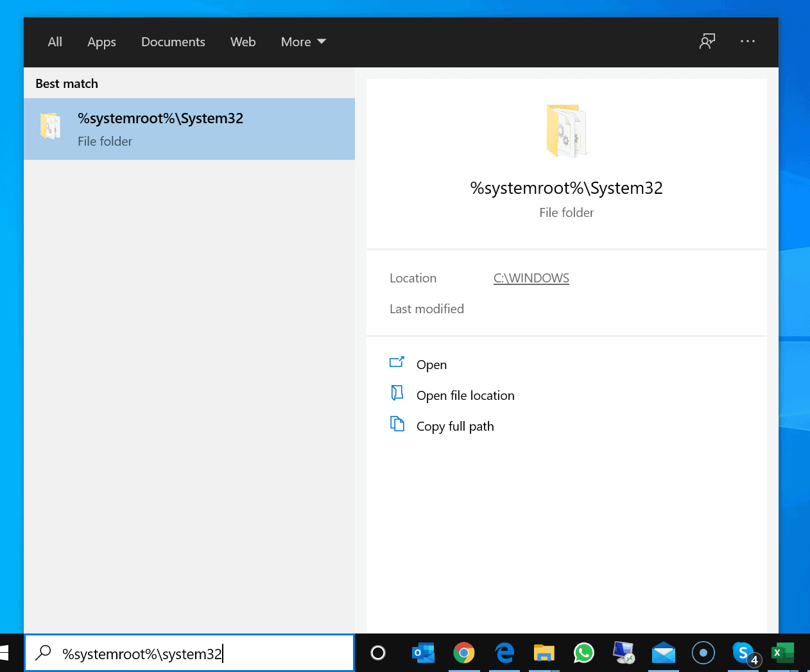Open the Feedback icon in search header
Viewport: 810px width, 672px height.
(x=707, y=40)
